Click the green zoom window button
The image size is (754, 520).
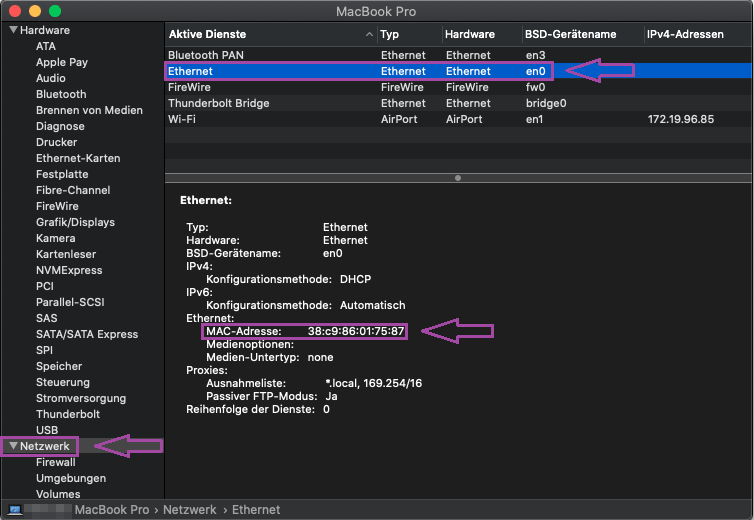click(55, 11)
